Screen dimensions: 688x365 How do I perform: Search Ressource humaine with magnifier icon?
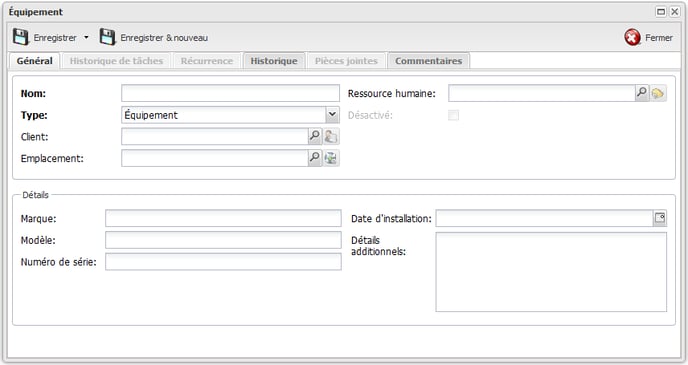642,93
